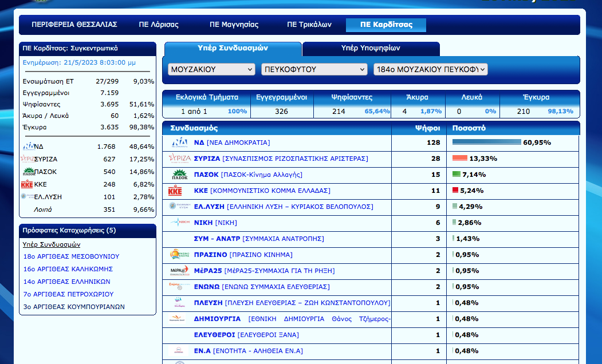Click the ΝΔ party logo in results table
Viewport: 602px width, 364px height.
[180, 143]
